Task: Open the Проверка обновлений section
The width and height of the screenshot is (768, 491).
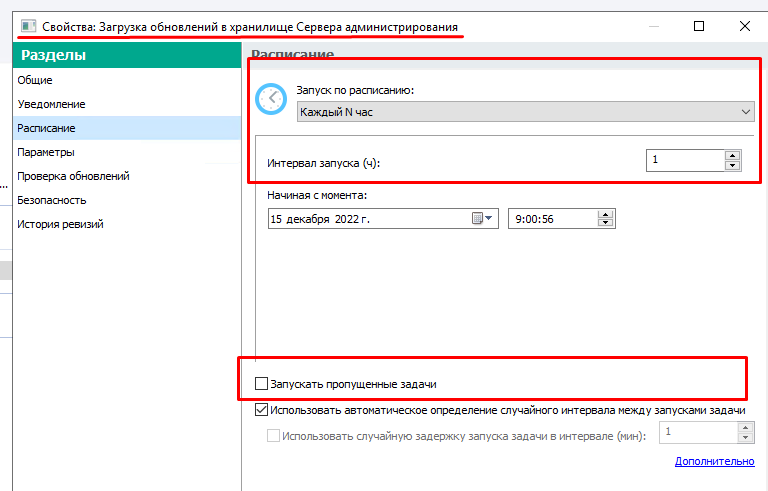Action: (127, 176)
